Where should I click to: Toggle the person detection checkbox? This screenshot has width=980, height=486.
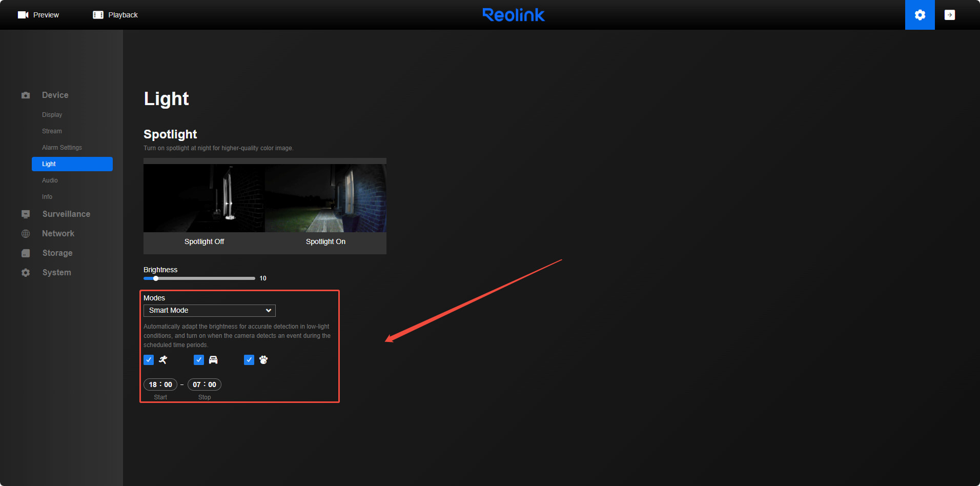(x=149, y=360)
